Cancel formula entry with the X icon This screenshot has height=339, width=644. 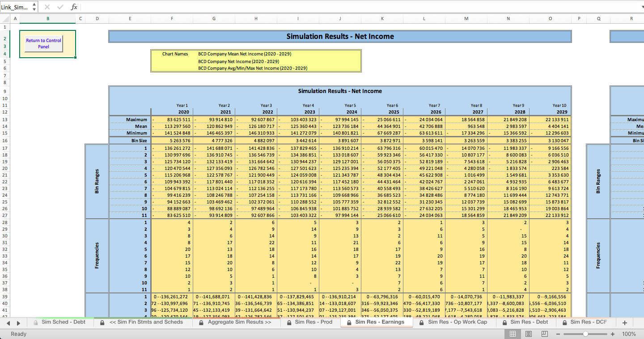tap(47, 7)
